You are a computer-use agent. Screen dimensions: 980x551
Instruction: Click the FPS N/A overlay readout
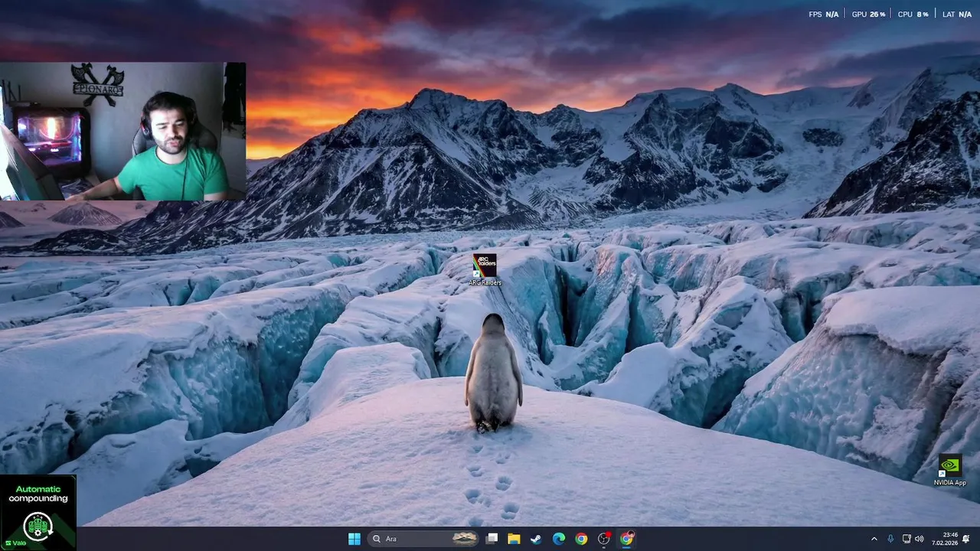[x=824, y=15]
